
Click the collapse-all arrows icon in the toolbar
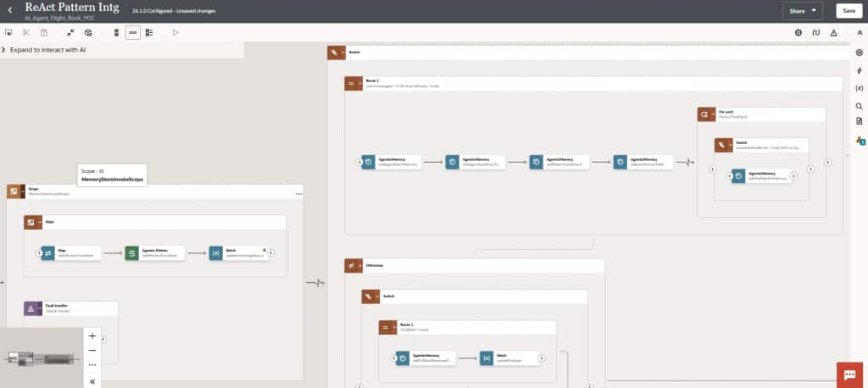coord(71,33)
